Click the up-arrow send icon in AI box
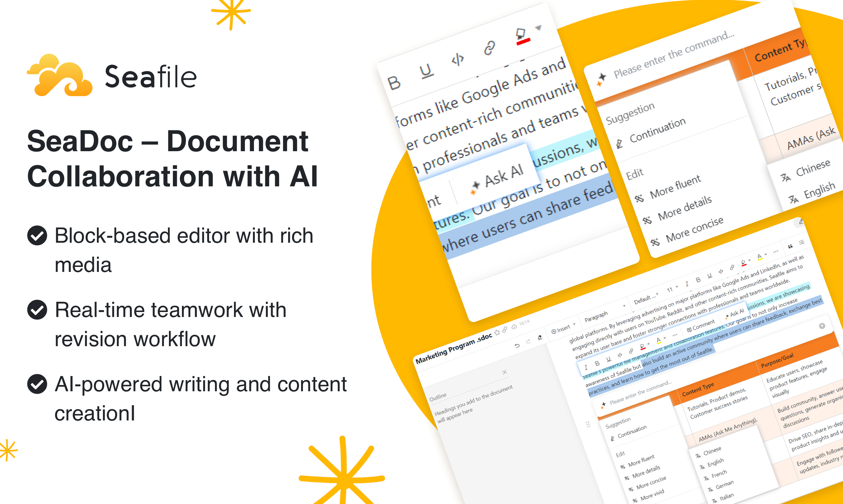This screenshot has height=504, width=843. pyautogui.click(x=822, y=326)
